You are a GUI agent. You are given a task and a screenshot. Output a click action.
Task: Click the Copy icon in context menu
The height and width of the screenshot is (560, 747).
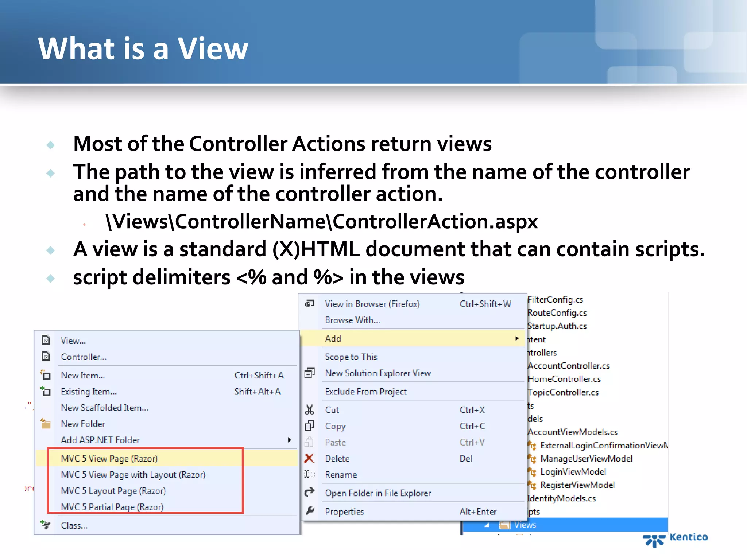coord(309,426)
